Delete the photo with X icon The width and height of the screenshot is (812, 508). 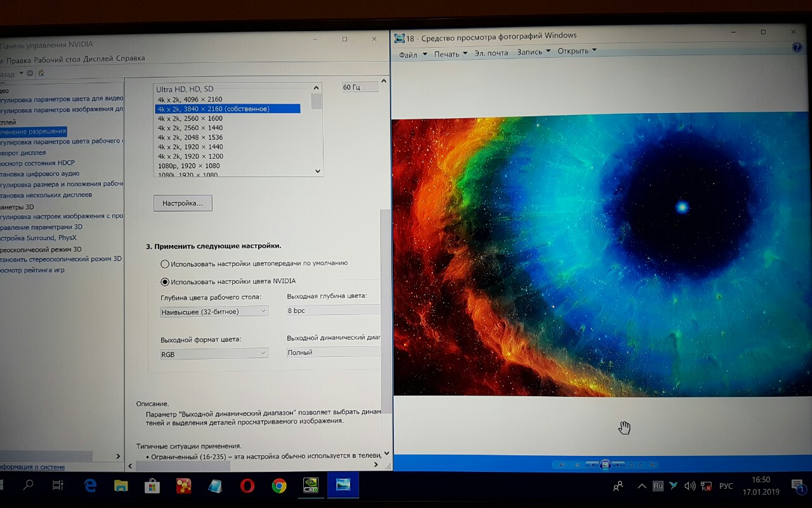[x=653, y=465]
